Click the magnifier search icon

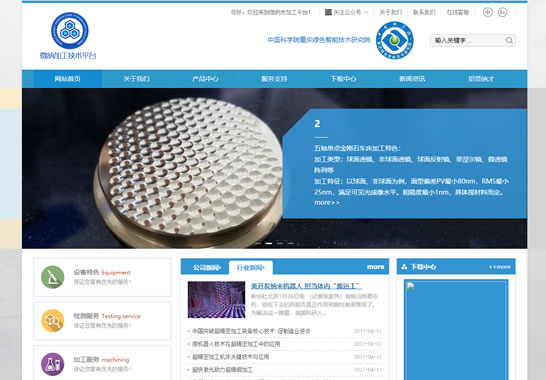point(509,40)
